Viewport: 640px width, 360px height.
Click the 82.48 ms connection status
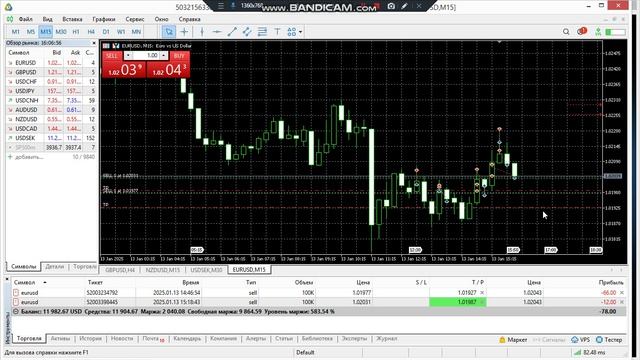point(589,352)
